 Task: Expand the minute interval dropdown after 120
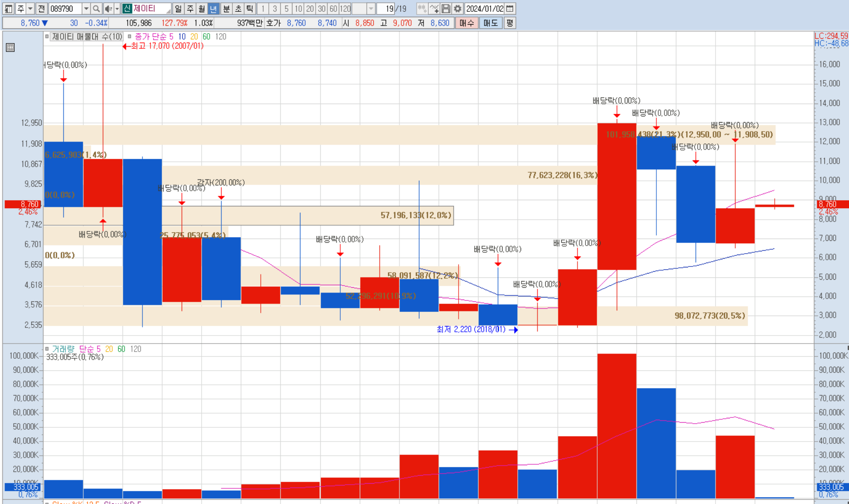(371, 9)
